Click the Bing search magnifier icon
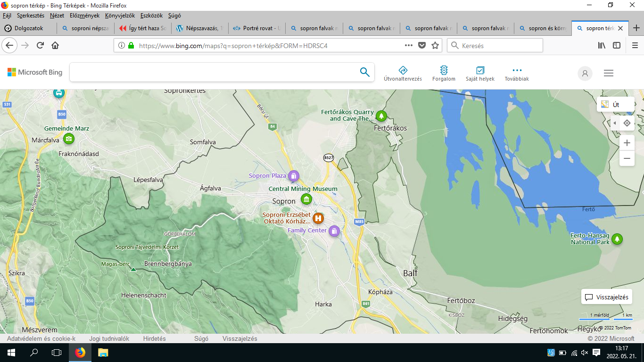The image size is (644, 362). [364, 72]
